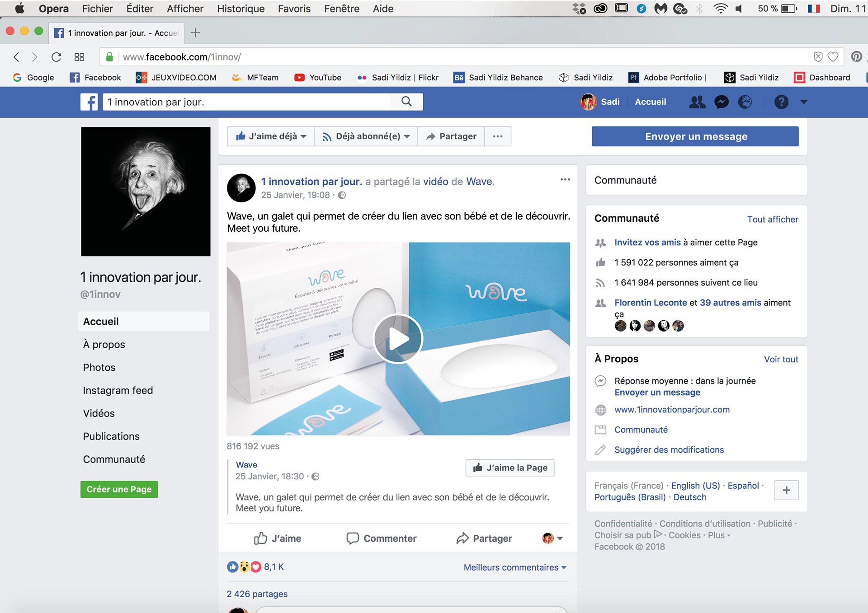The image size is (868, 613).
Task: Open the comment-as profile selector dropdown
Action: [552, 538]
